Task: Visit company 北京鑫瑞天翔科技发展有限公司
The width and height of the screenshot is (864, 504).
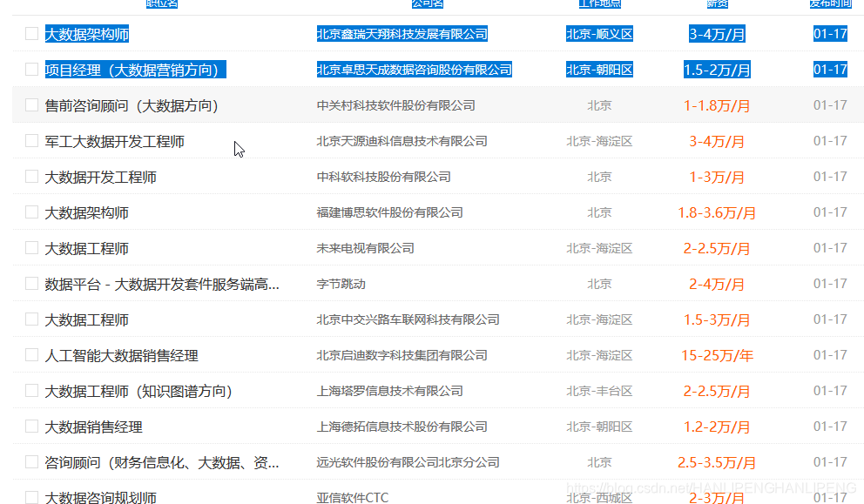Action: (x=402, y=34)
